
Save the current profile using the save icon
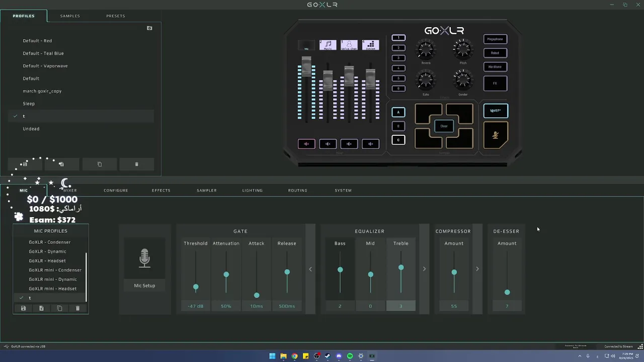point(24,164)
